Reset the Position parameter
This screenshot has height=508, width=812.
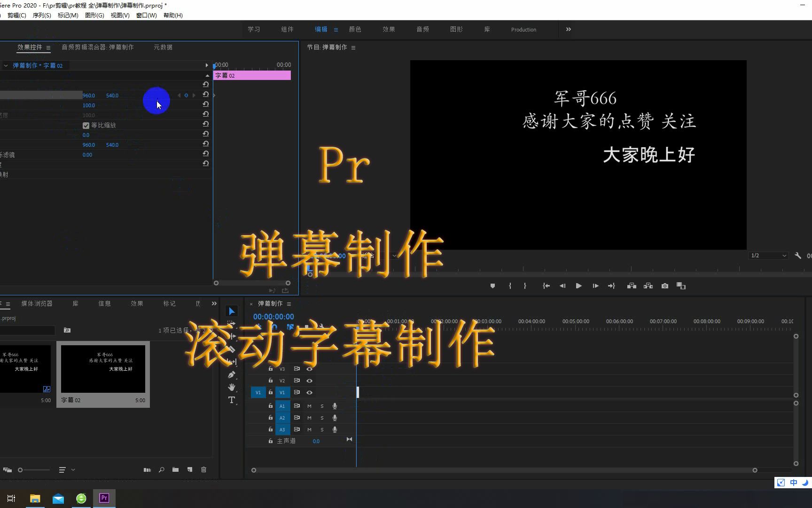(205, 95)
